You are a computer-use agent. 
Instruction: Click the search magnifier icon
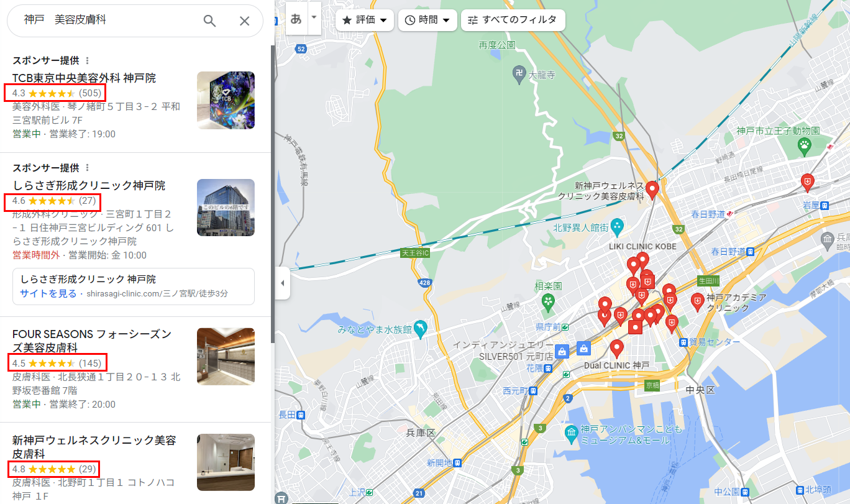click(210, 21)
